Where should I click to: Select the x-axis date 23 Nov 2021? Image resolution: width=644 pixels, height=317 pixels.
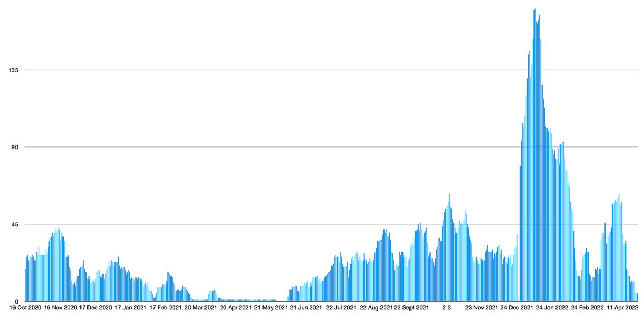(481, 308)
